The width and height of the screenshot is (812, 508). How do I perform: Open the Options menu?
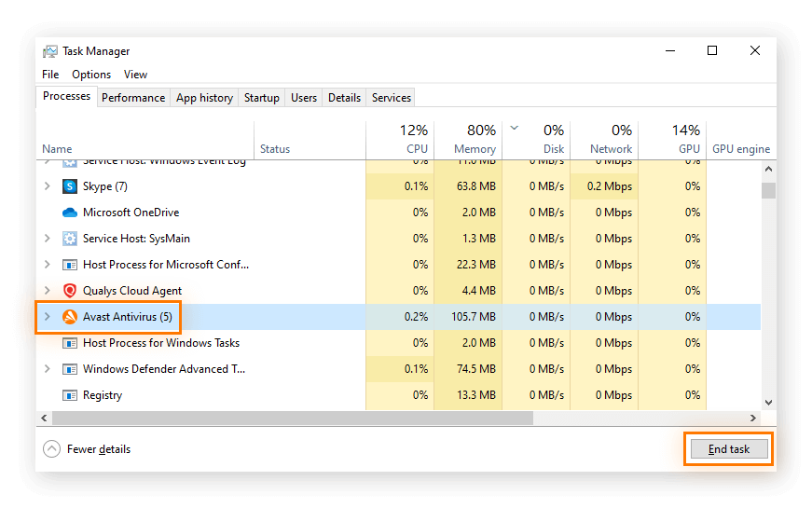pos(91,75)
